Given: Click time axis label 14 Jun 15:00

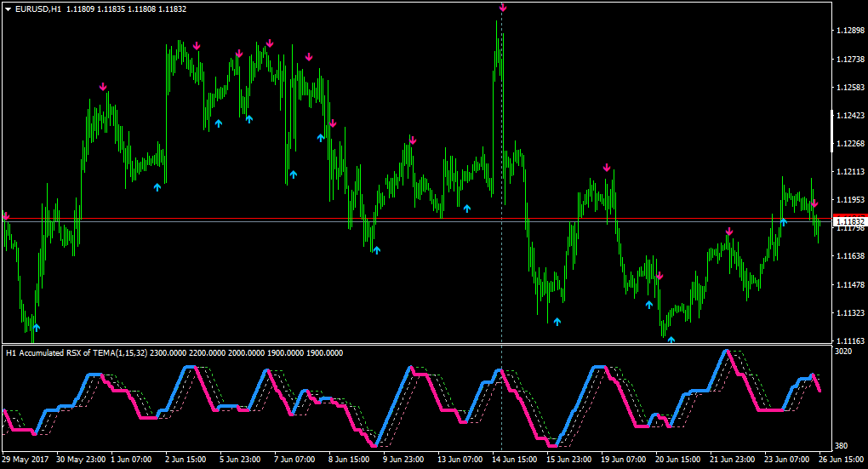Looking at the screenshot, I should [514, 460].
